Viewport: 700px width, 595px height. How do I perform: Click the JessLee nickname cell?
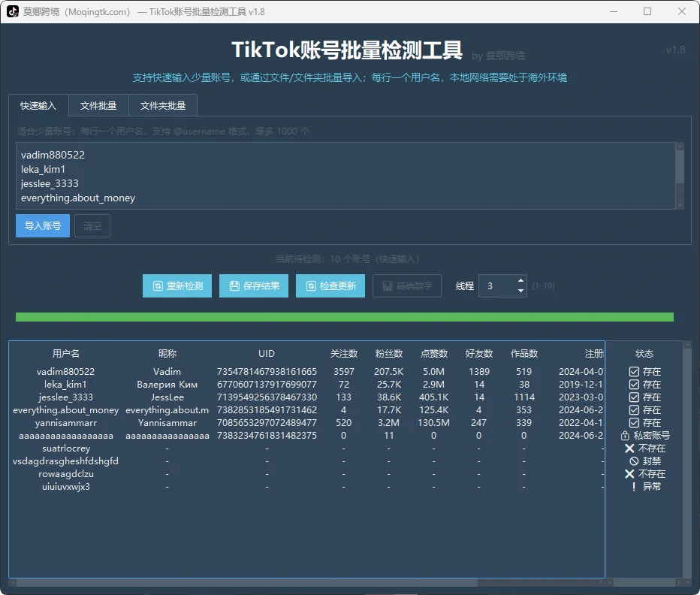tap(167, 397)
